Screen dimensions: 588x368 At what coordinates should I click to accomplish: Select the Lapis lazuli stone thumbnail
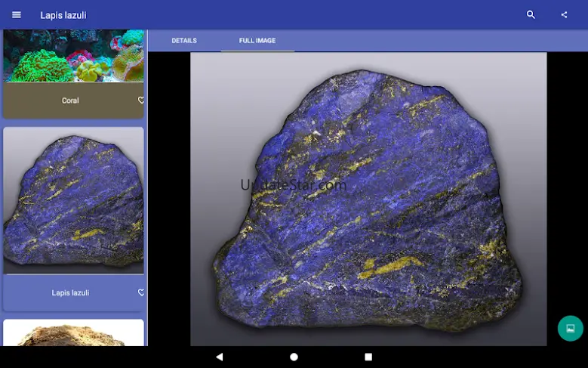pos(73,200)
